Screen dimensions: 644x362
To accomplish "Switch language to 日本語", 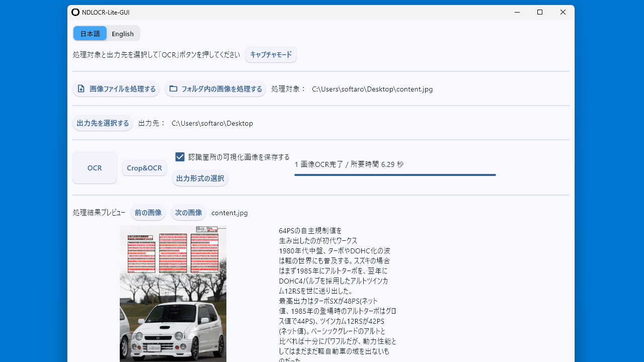I will click(x=90, y=34).
